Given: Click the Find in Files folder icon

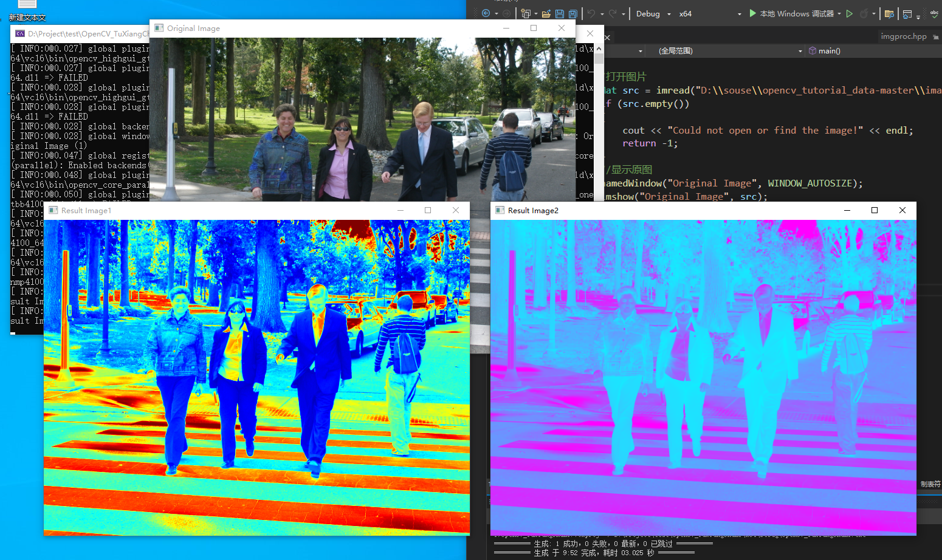Looking at the screenshot, I should tap(889, 13).
